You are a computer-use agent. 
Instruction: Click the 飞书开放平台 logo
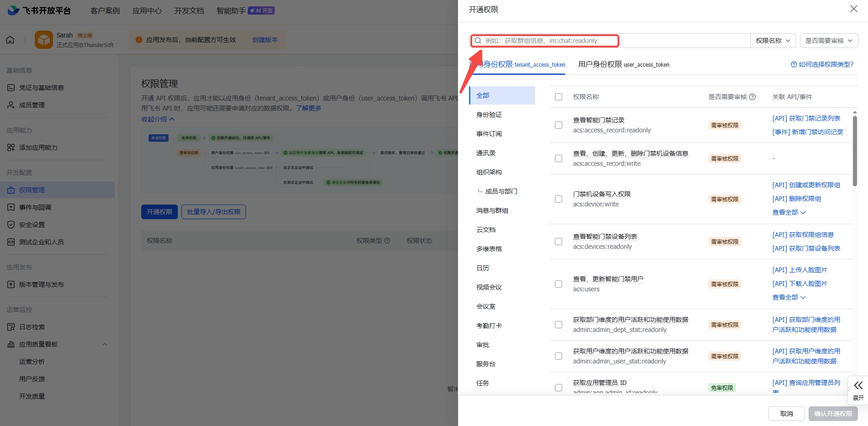[39, 11]
